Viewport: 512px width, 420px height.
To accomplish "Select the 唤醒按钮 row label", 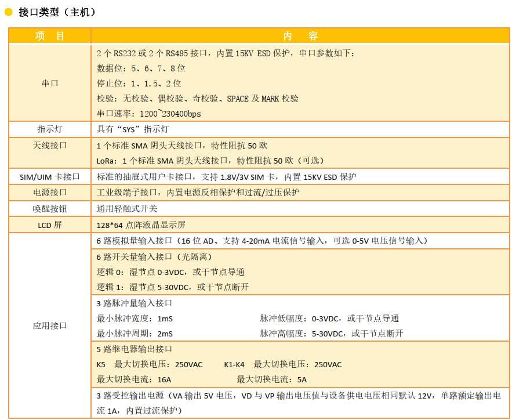I will 50,209.
